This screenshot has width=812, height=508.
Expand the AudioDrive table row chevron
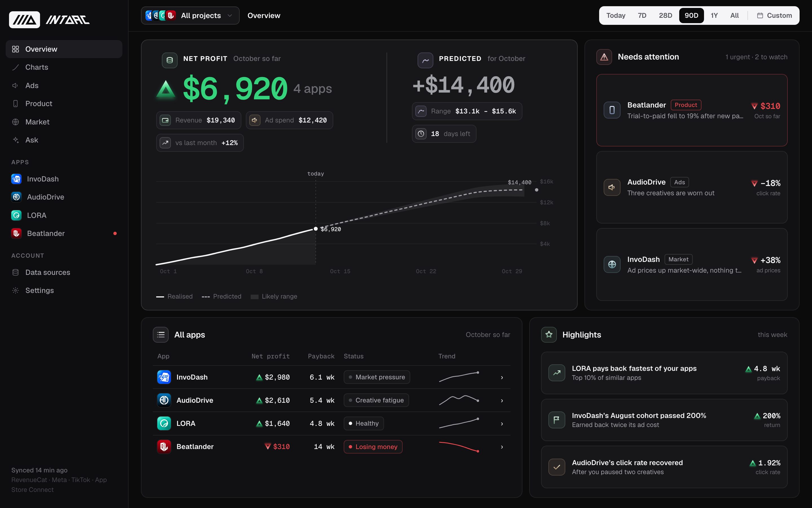(x=502, y=400)
